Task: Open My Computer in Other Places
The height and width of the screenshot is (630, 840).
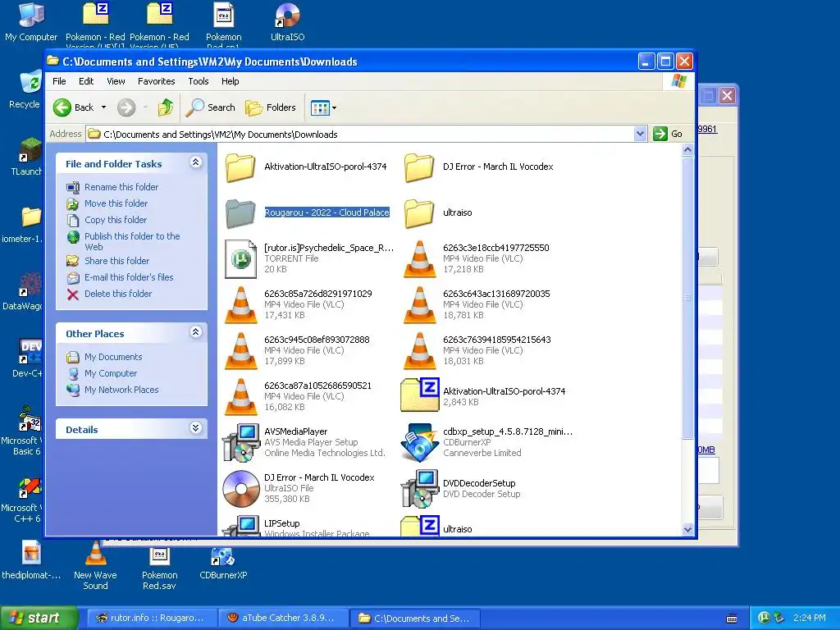Action: coord(111,373)
